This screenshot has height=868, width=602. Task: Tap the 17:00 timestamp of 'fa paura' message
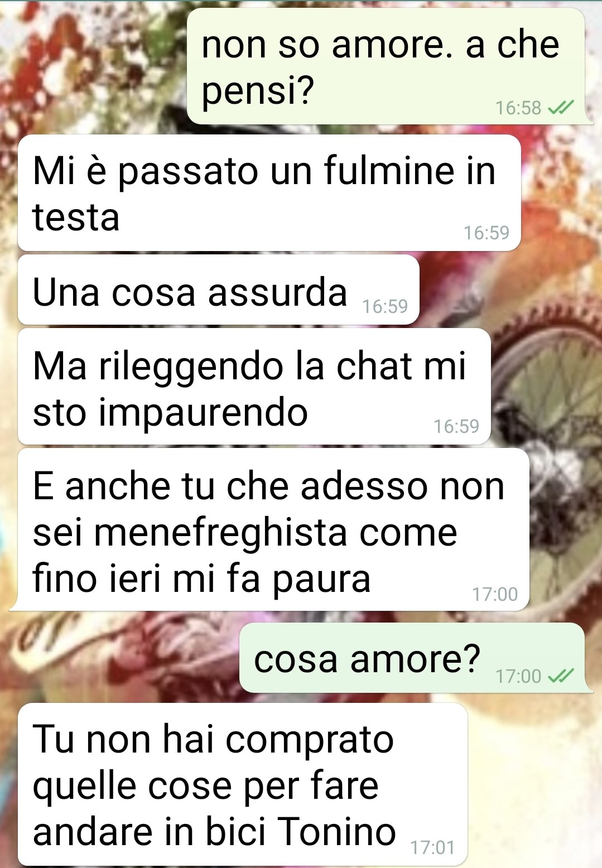pos(495,594)
